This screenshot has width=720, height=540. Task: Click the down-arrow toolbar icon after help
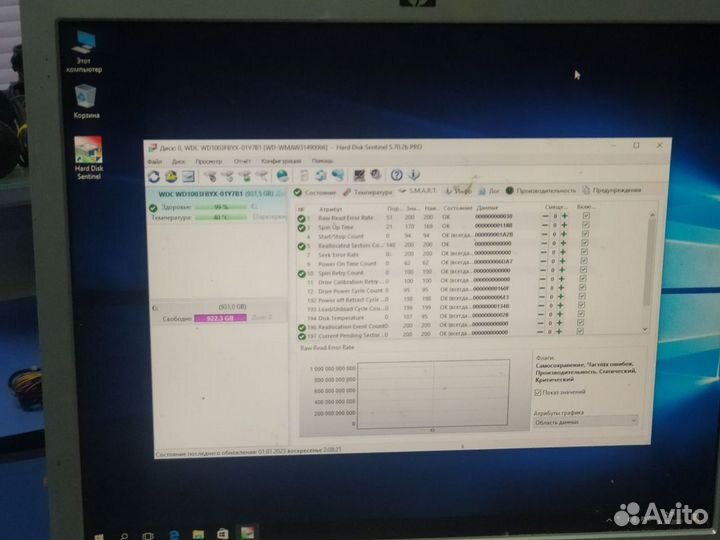414,174
